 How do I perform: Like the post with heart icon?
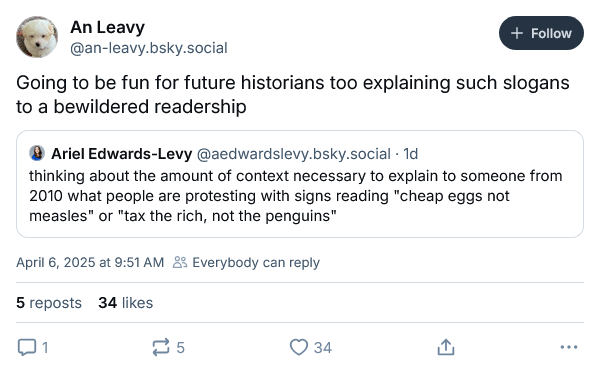point(299,347)
